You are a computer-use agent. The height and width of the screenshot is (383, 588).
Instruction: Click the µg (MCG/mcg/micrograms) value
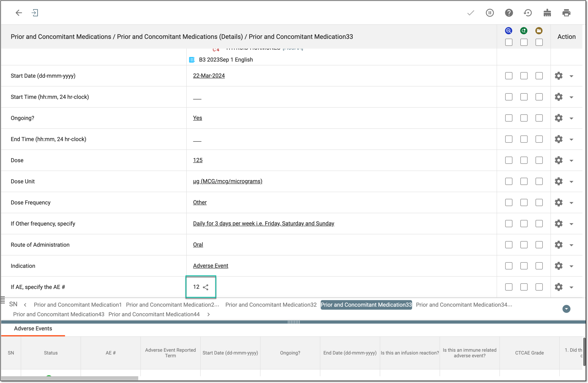point(227,181)
